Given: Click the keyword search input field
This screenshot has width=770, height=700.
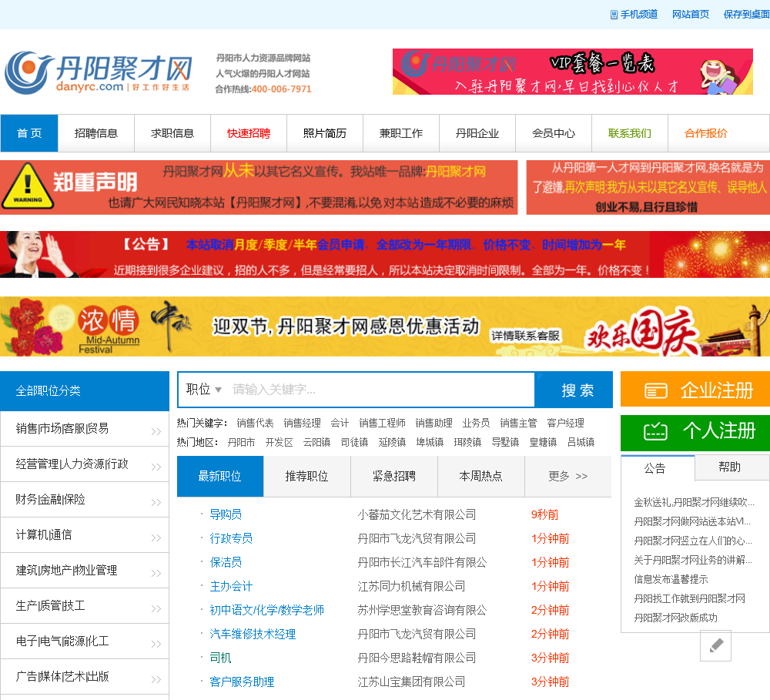Looking at the screenshot, I should [380, 390].
